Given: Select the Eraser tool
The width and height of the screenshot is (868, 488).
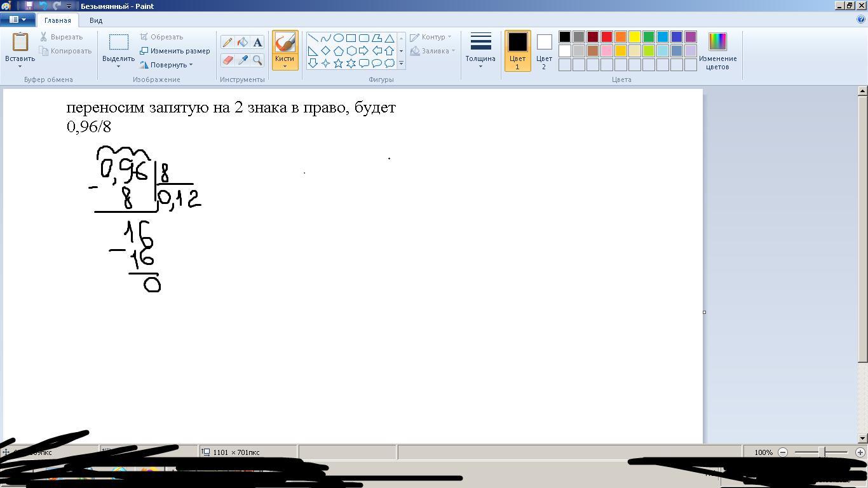Looking at the screenshot, I should 227,60.
